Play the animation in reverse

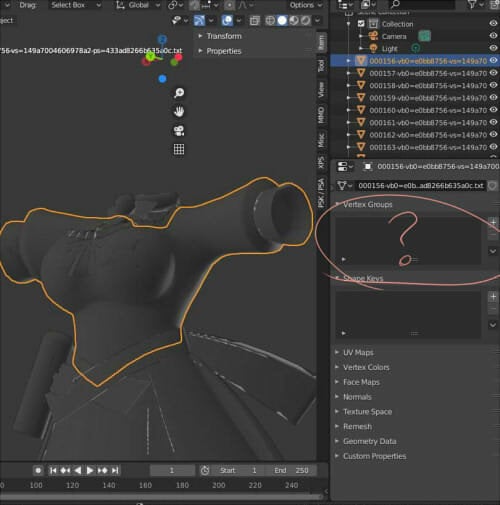78,470
